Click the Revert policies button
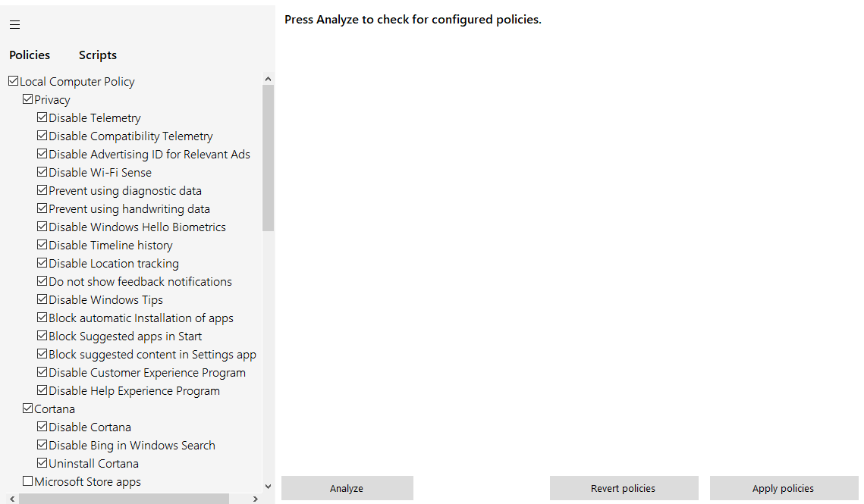Viewport: 864px width, 504px height. click(x=624, y=488)
